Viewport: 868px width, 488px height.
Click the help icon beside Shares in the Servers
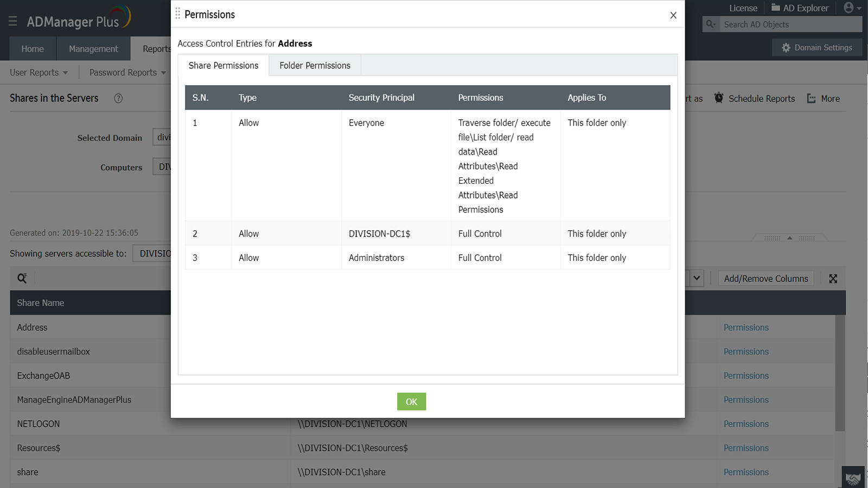click(x=118, y=98)
